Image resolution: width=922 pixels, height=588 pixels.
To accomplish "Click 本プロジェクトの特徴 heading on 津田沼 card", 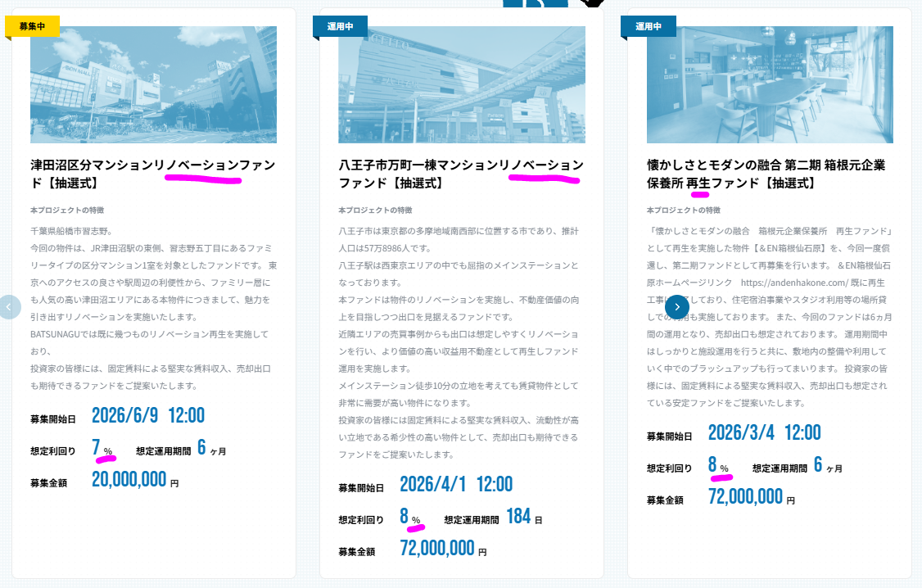I will [67, 210].
